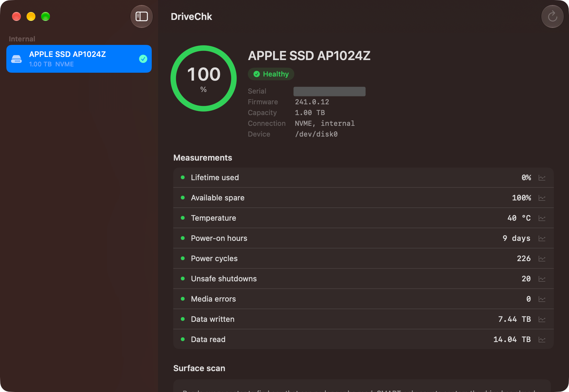The image size is (569, 392).
Task: Open the Power cycles history chart icon
Action: [x=542, y=259]
